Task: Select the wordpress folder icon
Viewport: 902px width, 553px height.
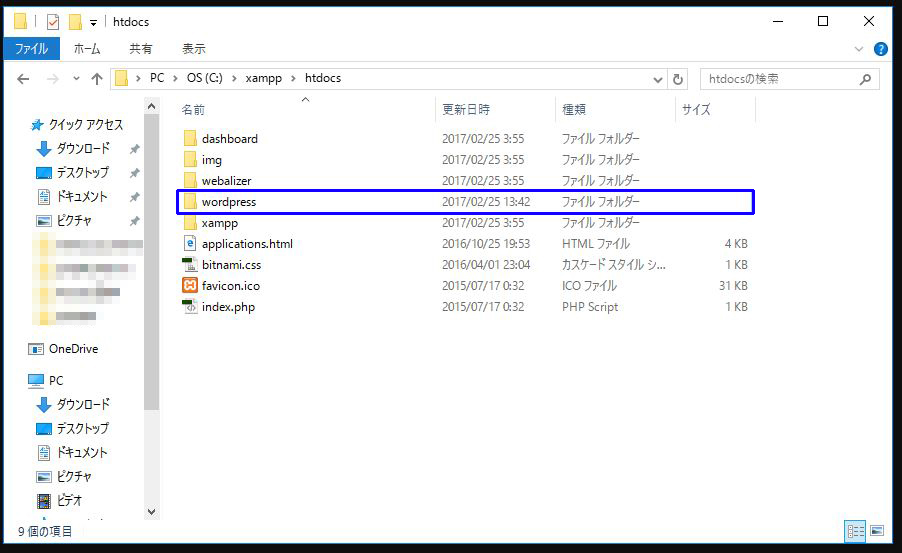Action: click(x=190, y=201)
